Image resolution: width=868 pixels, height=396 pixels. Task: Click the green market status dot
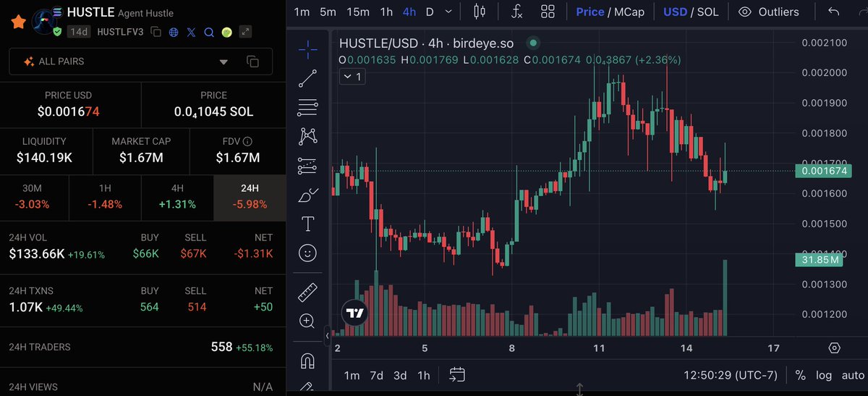[x=533, y=43]
